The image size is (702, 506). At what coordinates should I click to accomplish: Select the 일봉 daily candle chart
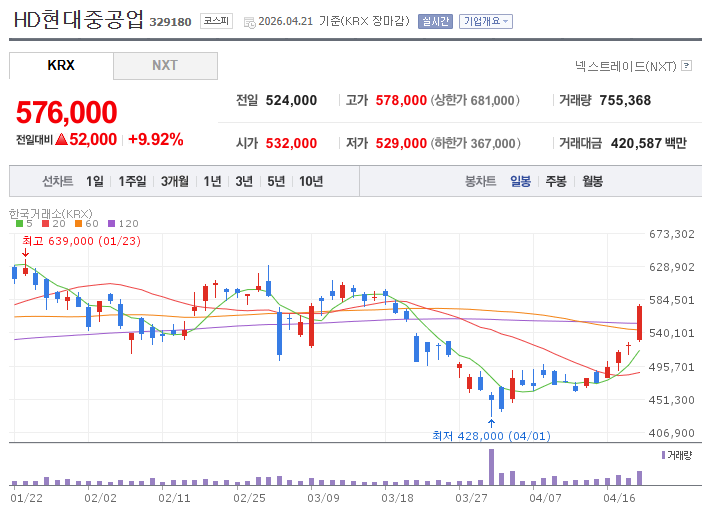click(520, 181)
